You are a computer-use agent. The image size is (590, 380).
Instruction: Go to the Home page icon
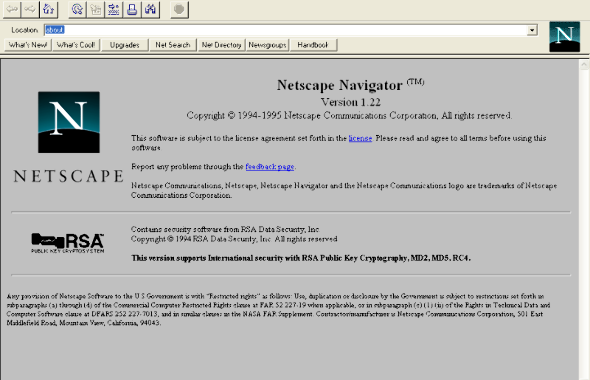pyautogui.click(x=49, y=9)
